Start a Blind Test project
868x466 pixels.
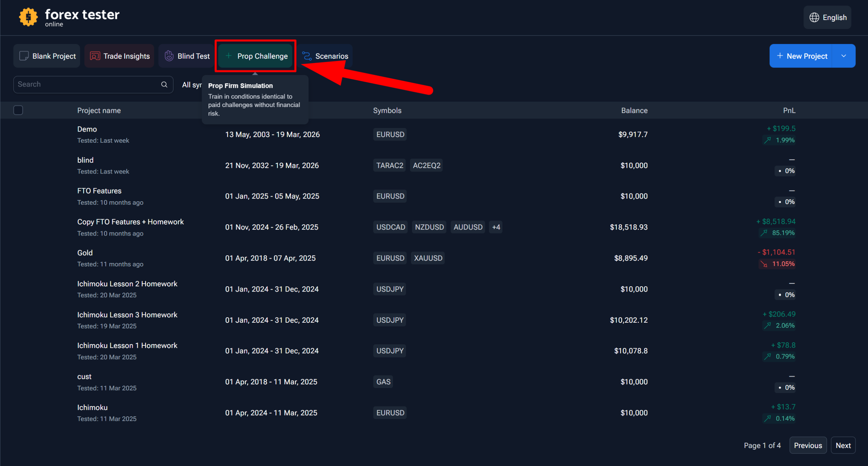[186, 56]
